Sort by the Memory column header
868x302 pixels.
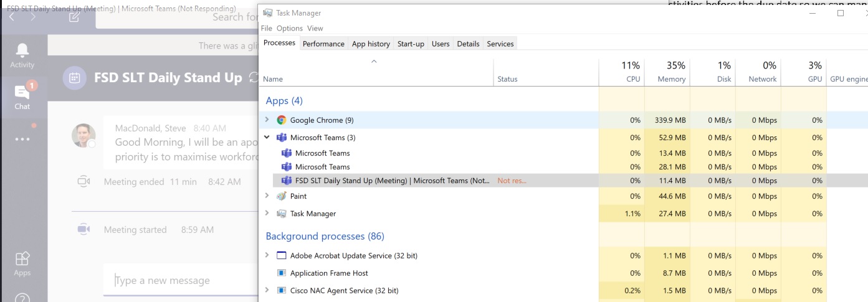667,72
